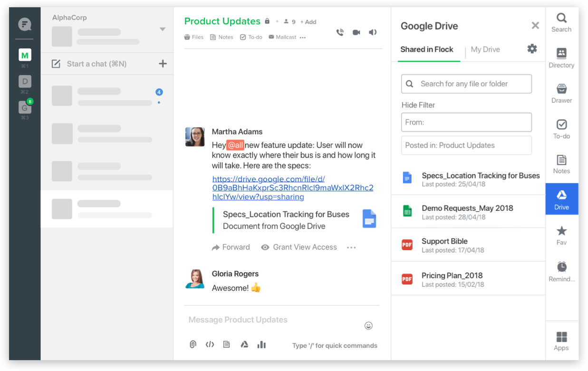Click the Posted in: Product Updates field
Screen dimensions: 588x371
tap(466, 146)
